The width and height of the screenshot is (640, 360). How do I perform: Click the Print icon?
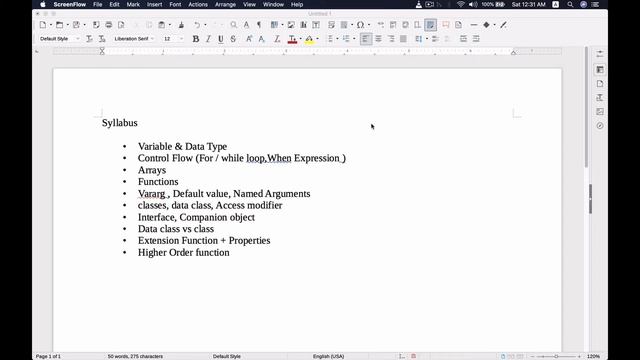click(x=109, y=25)
